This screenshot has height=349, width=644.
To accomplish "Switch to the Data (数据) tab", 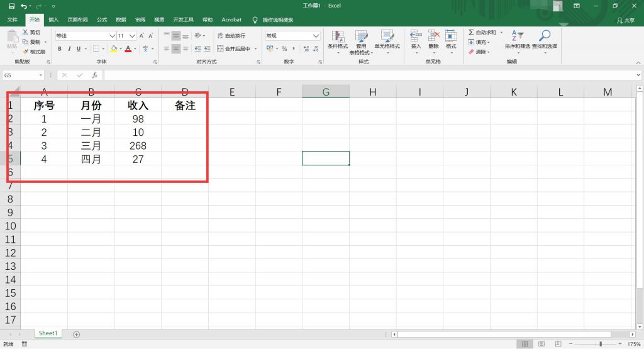I will point(121,19).
